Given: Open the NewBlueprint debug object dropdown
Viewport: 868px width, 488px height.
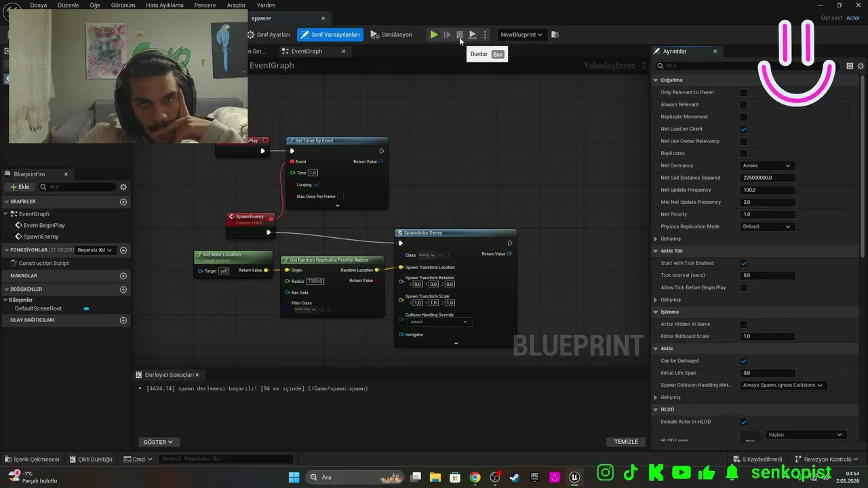Looking at the screenshot, I should (x=521, y=35).
